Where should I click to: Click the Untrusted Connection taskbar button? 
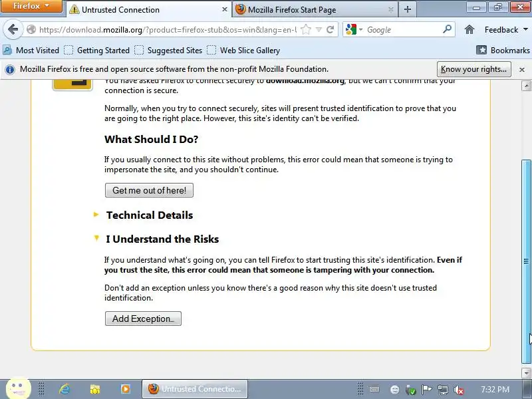(195, 389)
